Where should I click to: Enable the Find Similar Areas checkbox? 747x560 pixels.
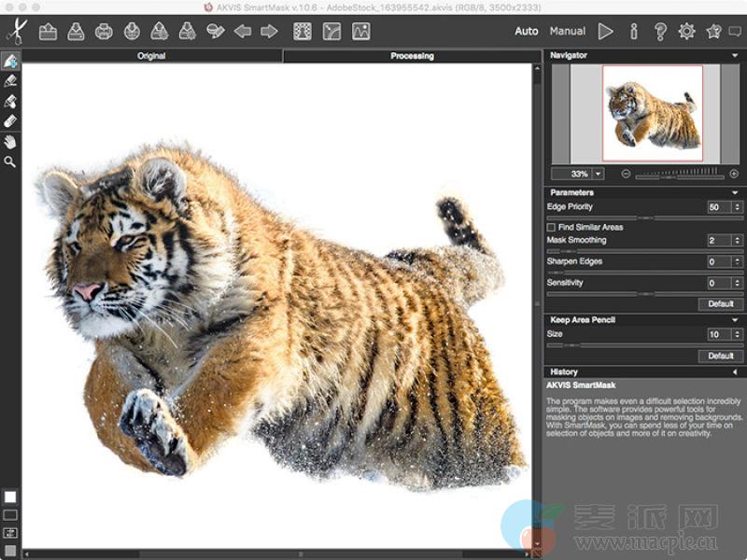551,227
